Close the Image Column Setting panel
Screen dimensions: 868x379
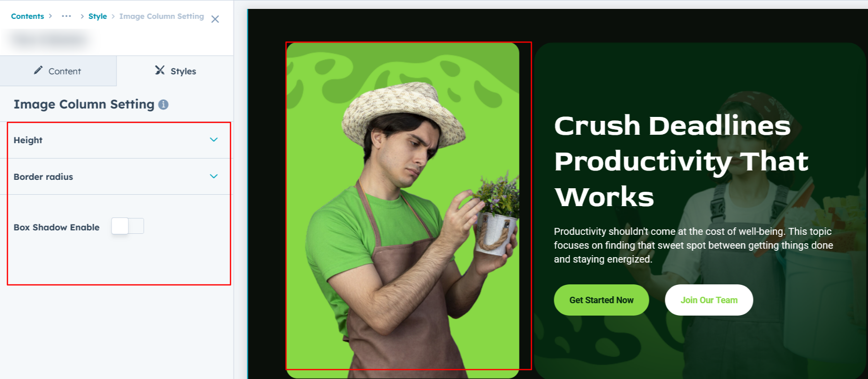click(215, 19)
